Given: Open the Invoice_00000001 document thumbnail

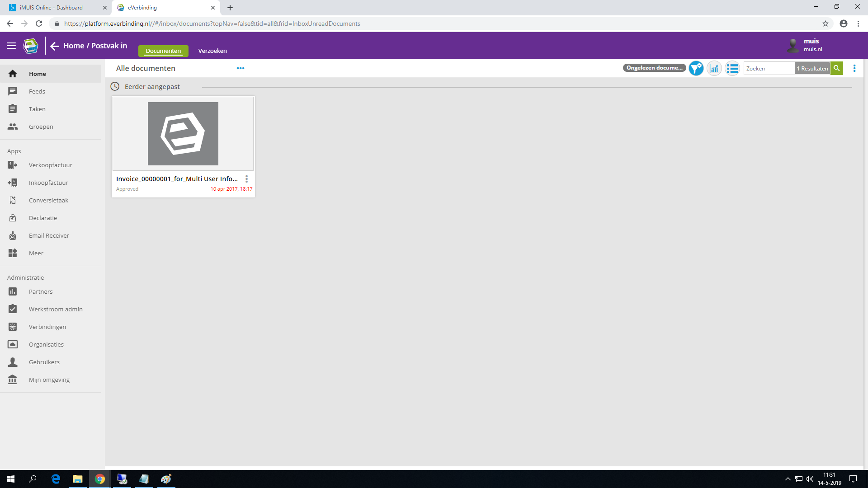Looking at the screenshot, I should (x=183, y=134).
